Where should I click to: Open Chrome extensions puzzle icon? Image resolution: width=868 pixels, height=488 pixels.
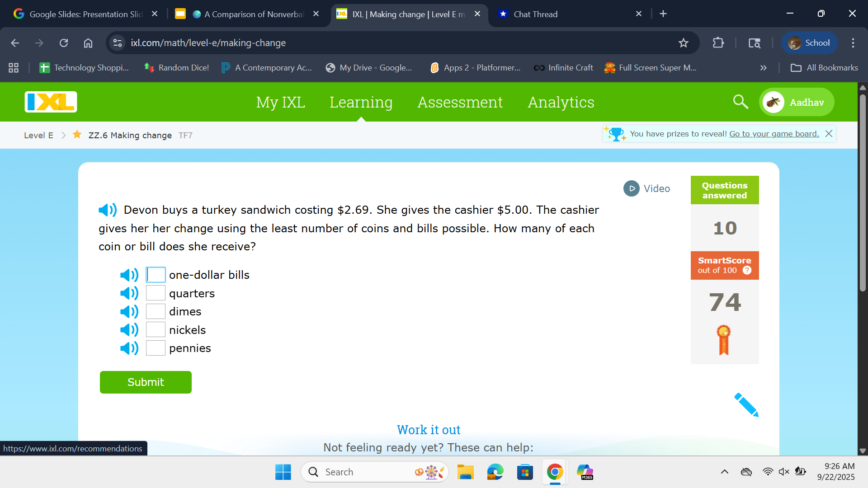point(718,43)
